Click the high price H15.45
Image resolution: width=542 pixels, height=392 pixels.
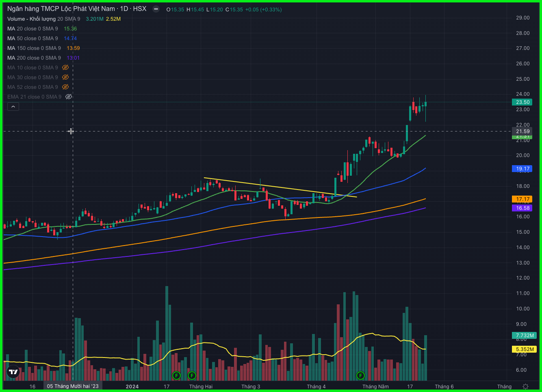(195, 9)
